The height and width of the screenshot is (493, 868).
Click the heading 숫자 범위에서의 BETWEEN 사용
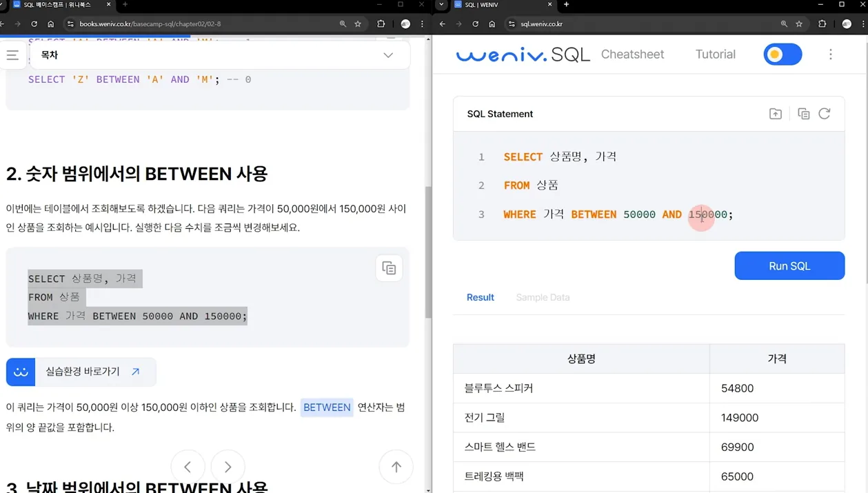coord(137,174)
